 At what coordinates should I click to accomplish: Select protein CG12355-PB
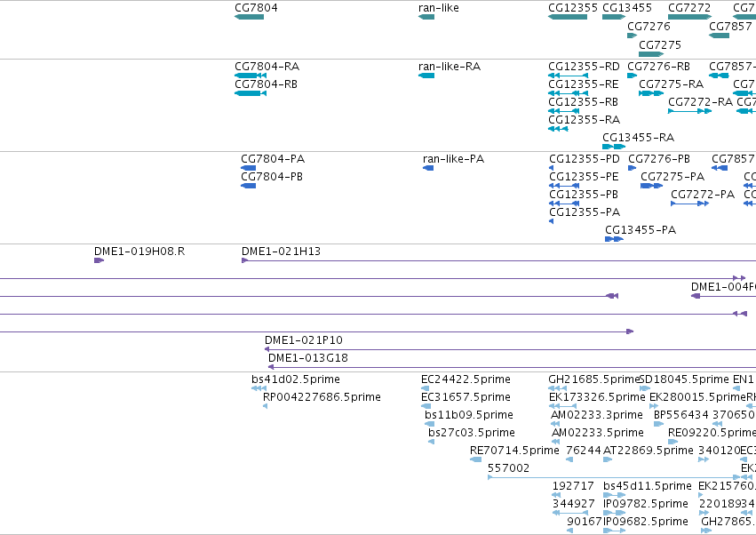[584, 195]
